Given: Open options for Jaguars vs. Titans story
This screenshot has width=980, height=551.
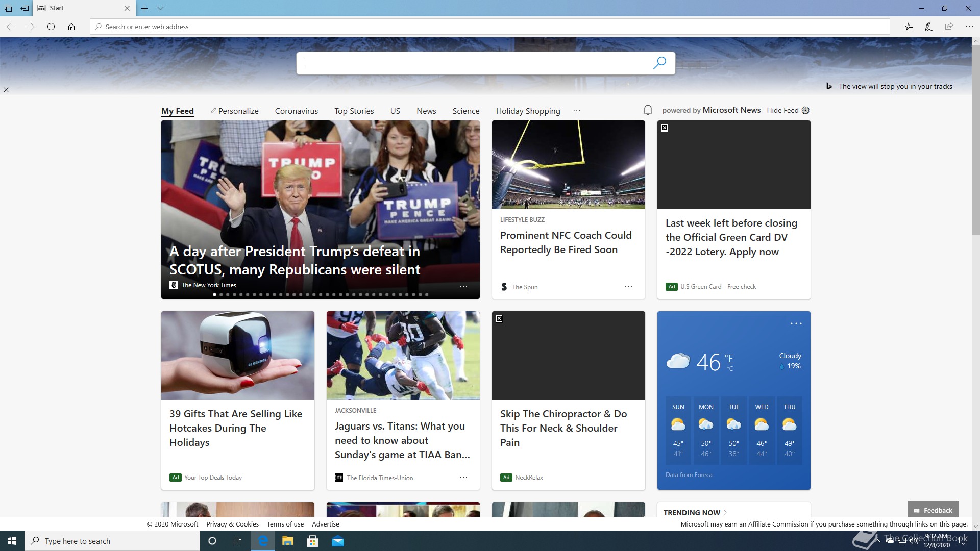Looking at the screenshot, I should tap(463, 478).
